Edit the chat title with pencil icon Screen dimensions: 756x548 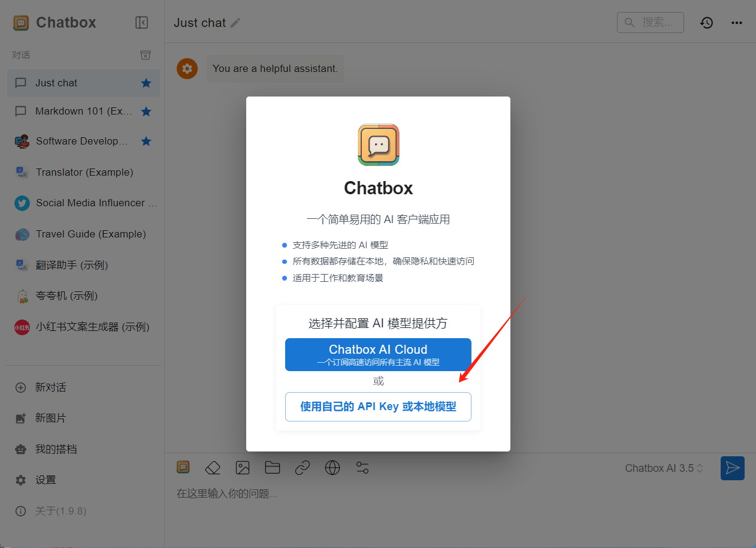[236, 23]
